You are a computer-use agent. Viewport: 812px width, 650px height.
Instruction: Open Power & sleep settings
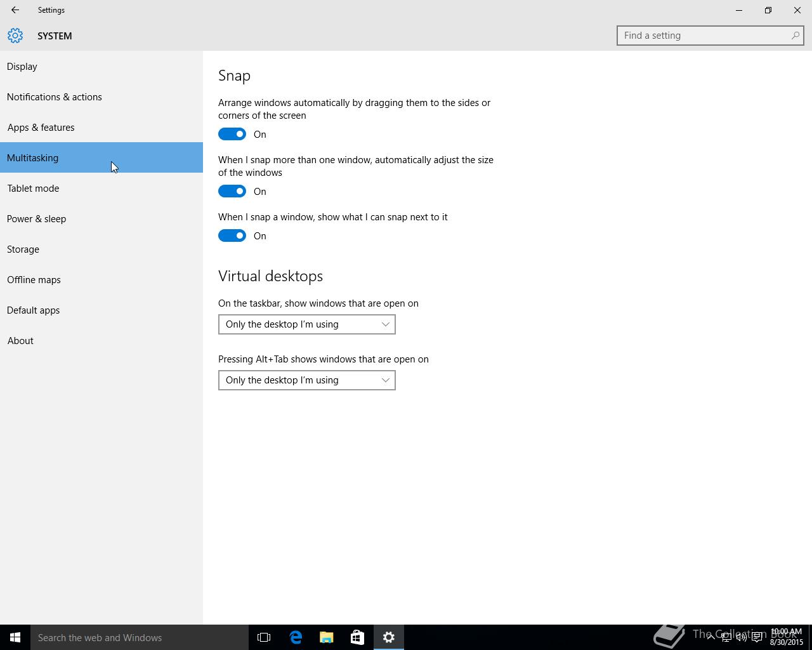point(101,218)
